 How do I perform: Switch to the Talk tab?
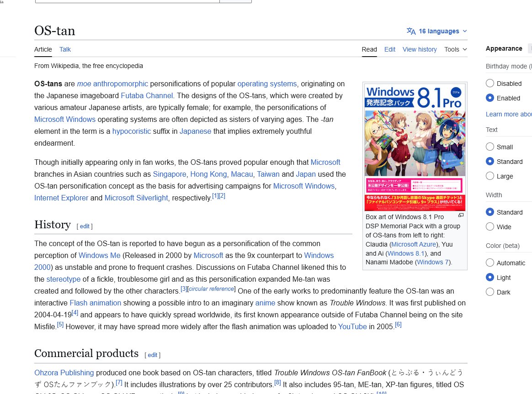(65, 49)
